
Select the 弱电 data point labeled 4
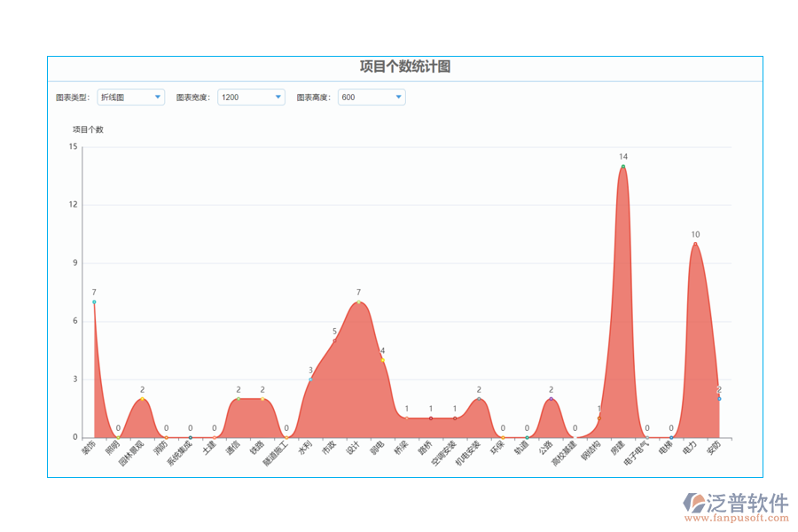(382, 360)
